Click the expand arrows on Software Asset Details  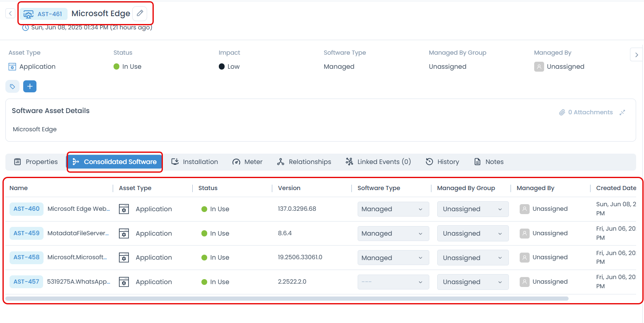click(622, 112)
